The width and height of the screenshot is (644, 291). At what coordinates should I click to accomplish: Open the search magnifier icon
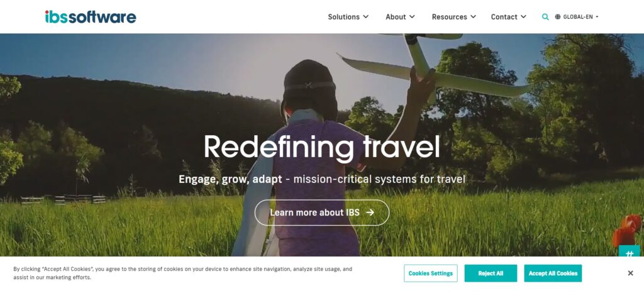point(545,17)
